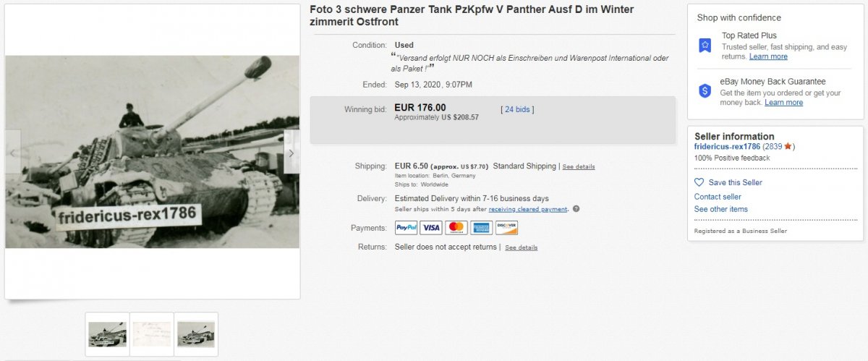The height and width of the screenshot is (361, 868).
Task: Show the next photo with right arrow
Action: (x=291, y=153)
